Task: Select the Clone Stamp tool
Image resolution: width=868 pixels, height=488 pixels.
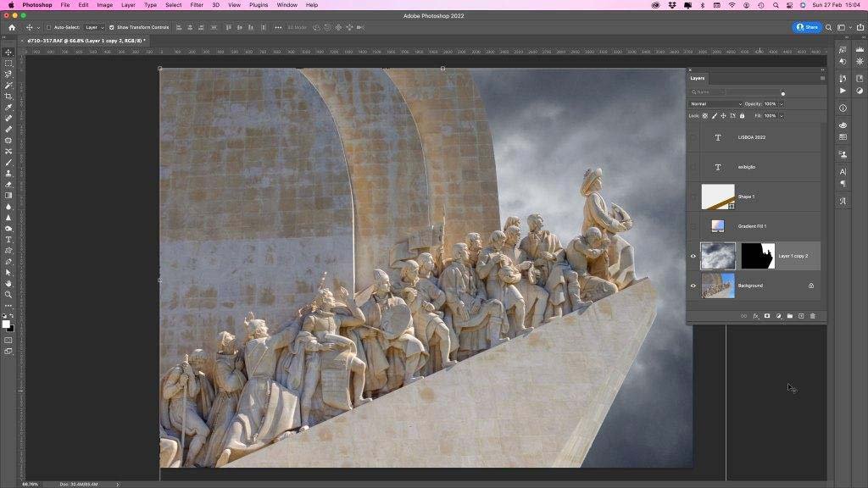Action: click(8, 173)
